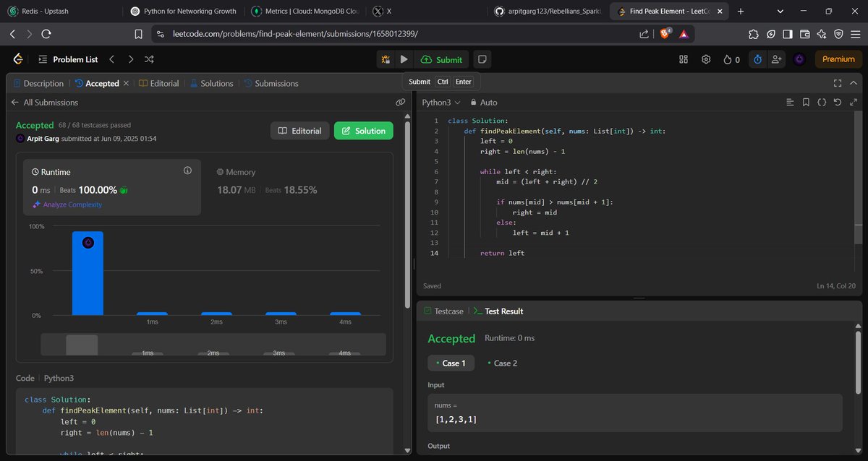The width and height of the screenshot is (868, 461).
Task: Run the code with the play icon
Action: [404, 59]
